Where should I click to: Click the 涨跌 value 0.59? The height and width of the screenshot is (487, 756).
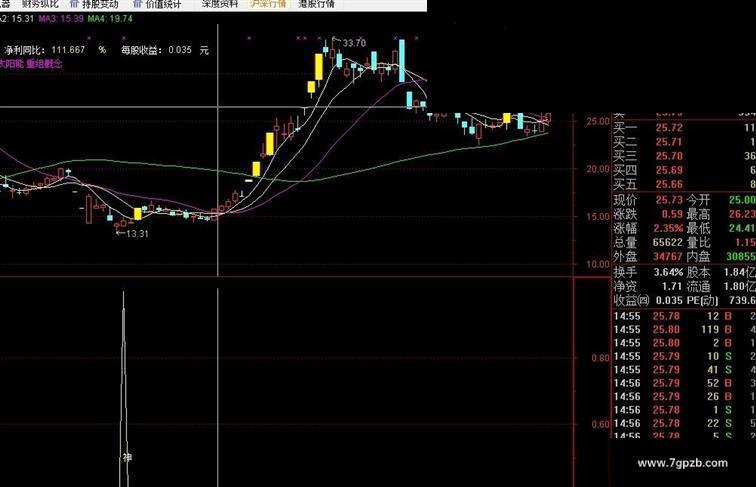[x=672, y=214]
